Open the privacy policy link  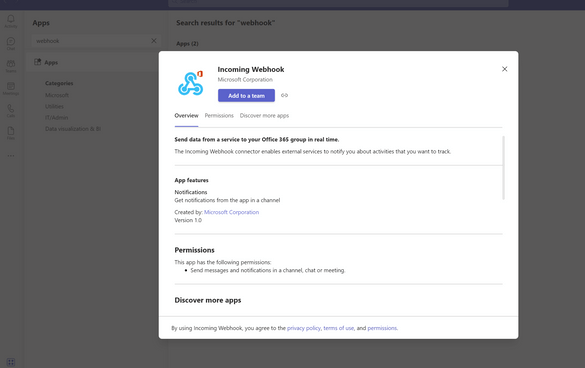click(304, 328)
